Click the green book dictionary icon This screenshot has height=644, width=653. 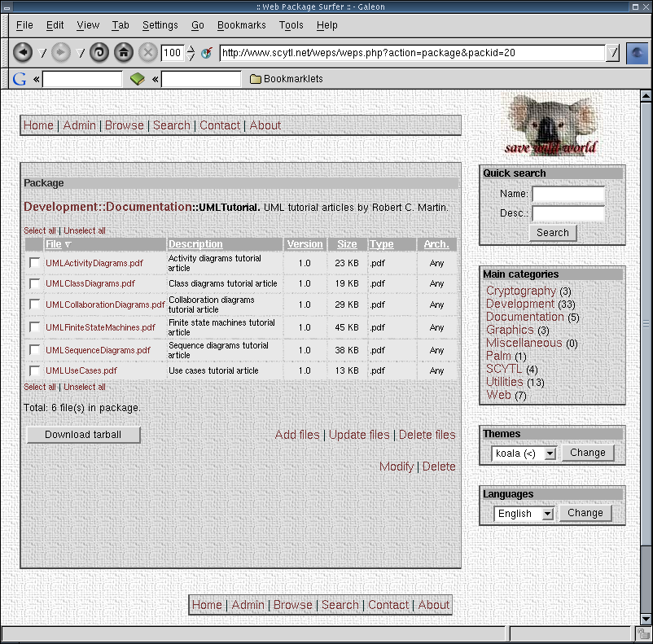pos(138,79)
